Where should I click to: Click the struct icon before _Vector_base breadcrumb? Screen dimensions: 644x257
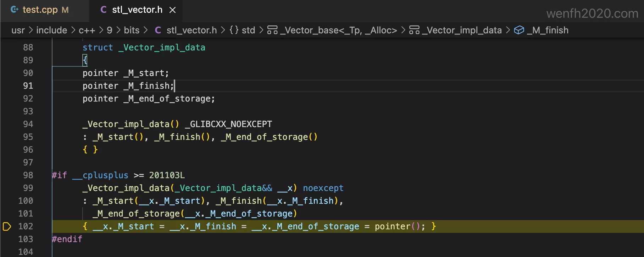[272, 30]
